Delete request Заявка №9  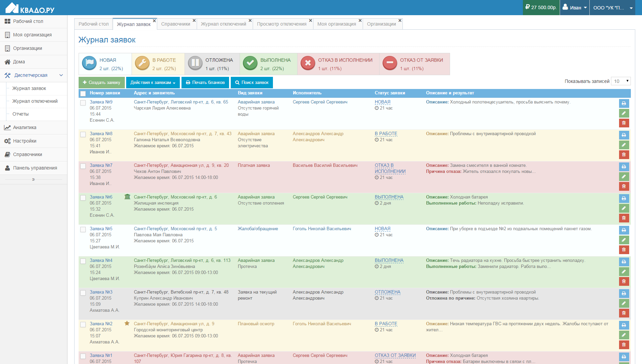tap(624, 123)
